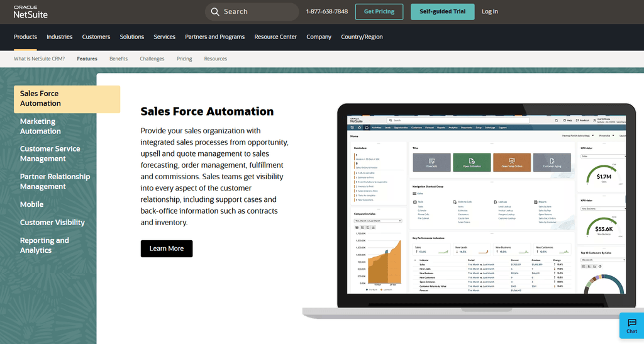Click the Log In link
The image size is (644, 344).
489,11
